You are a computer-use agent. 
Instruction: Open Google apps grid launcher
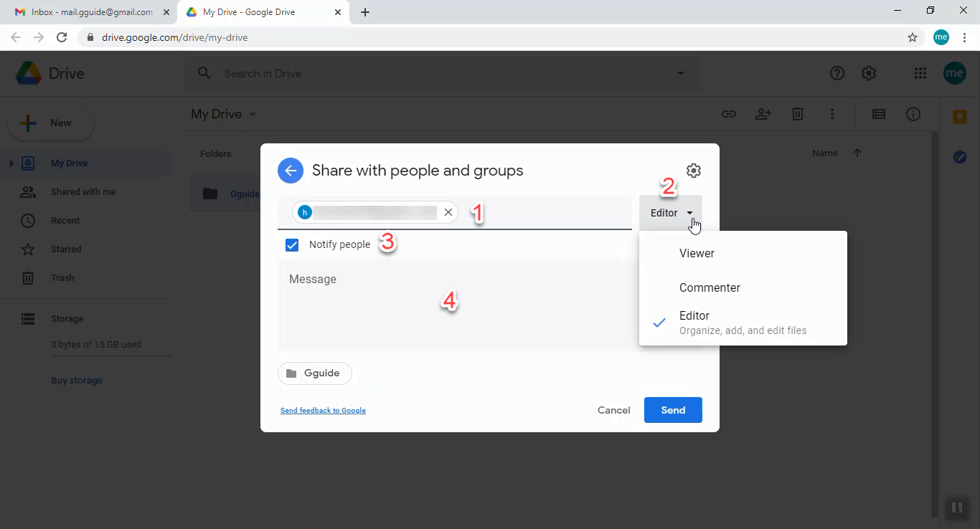(x=920, y=73)
